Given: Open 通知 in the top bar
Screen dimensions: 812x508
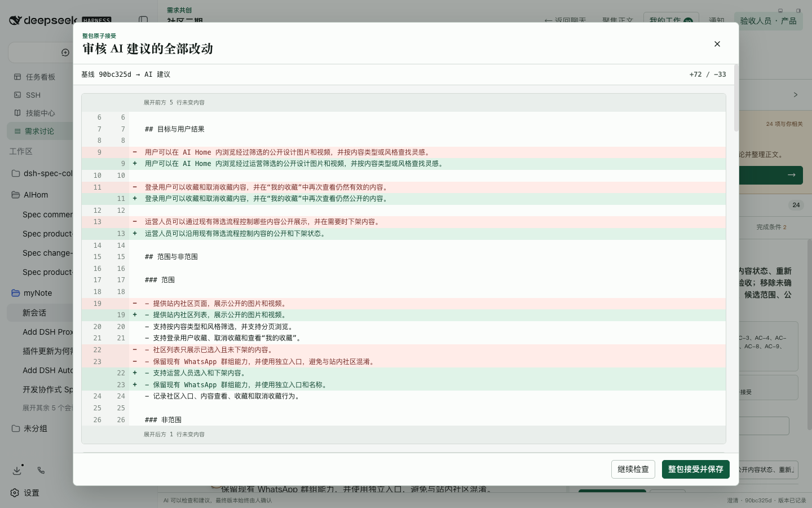Looking at the screenshot, I should [x=717, y=21].
